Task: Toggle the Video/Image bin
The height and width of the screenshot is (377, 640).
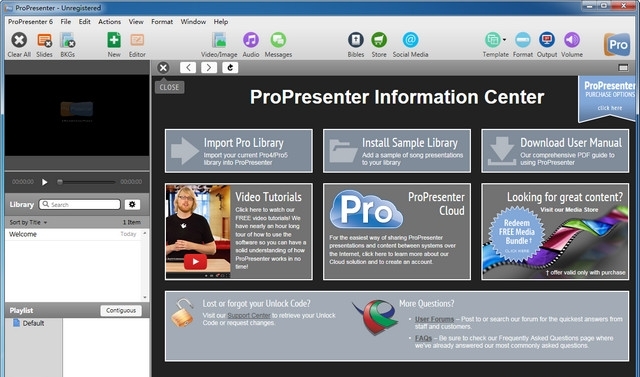Action: [219, 40]
